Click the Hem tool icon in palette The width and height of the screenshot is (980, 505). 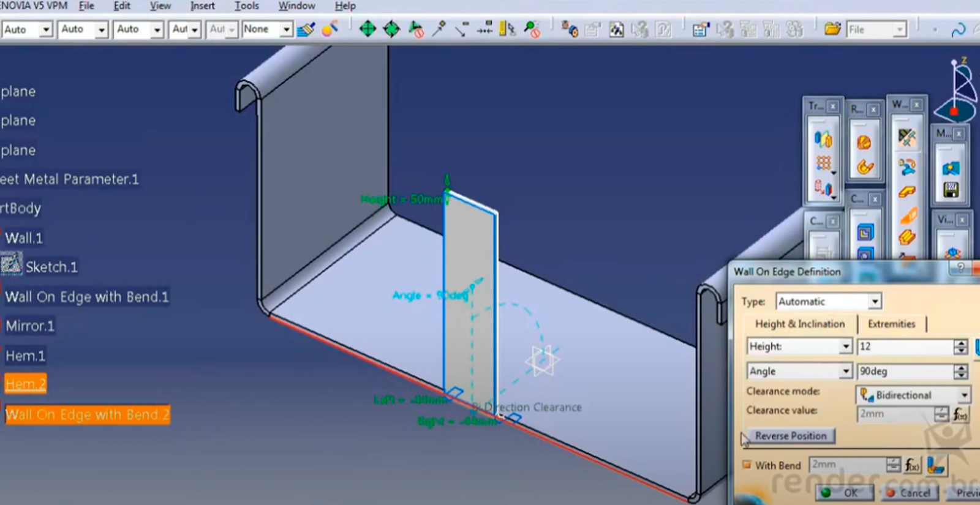tap(907, 237)
